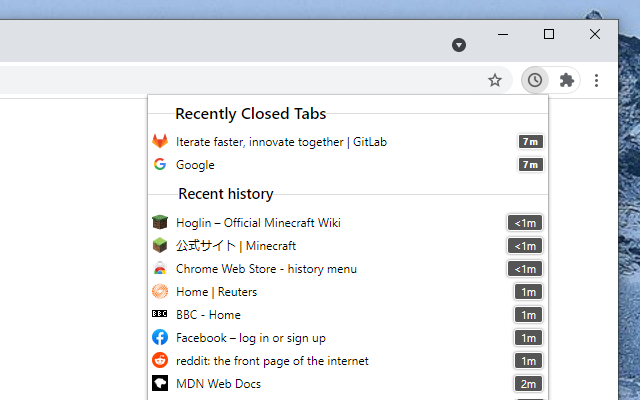Open Chrome Web Store - history menu entry
The width and height of the screenshot is (640, 400).
point(266,269)
